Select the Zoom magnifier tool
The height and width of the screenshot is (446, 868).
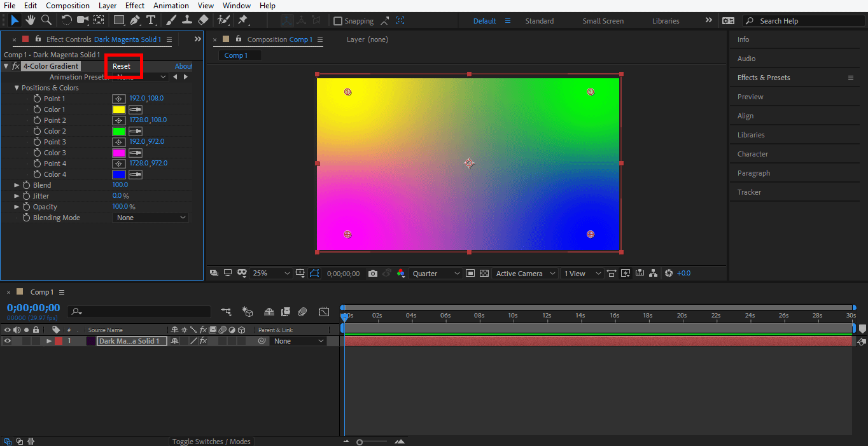[46, 20]
